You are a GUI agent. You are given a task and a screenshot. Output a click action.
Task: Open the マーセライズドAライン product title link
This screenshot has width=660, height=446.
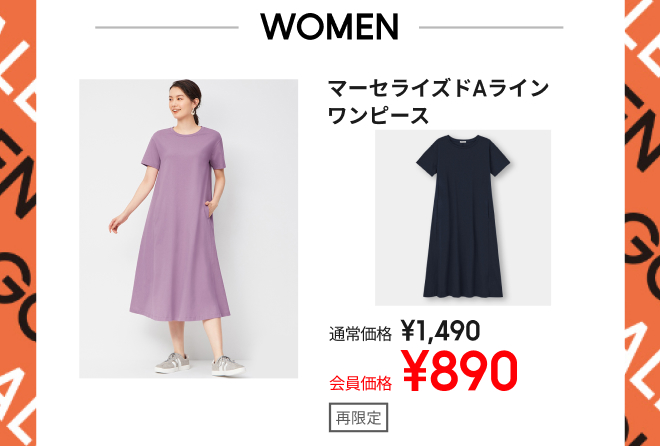(x=438, y=88)
